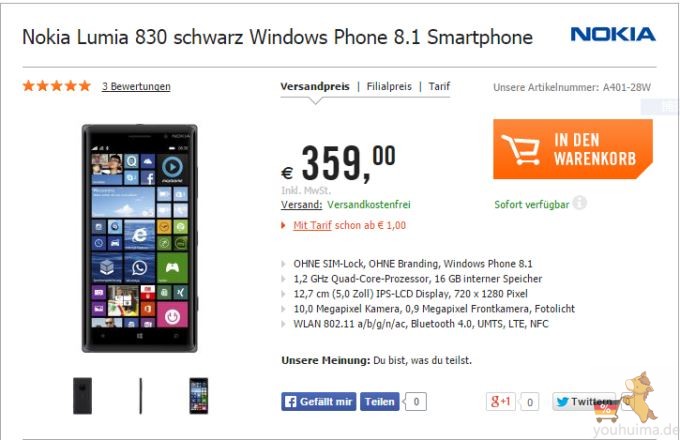Tweet with the Twitter bird button

(584, 401)
